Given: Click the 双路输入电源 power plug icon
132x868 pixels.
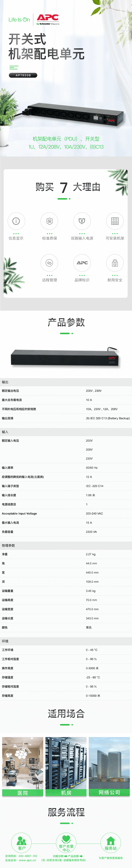Looking at the screenshot, I should (82, 221).
